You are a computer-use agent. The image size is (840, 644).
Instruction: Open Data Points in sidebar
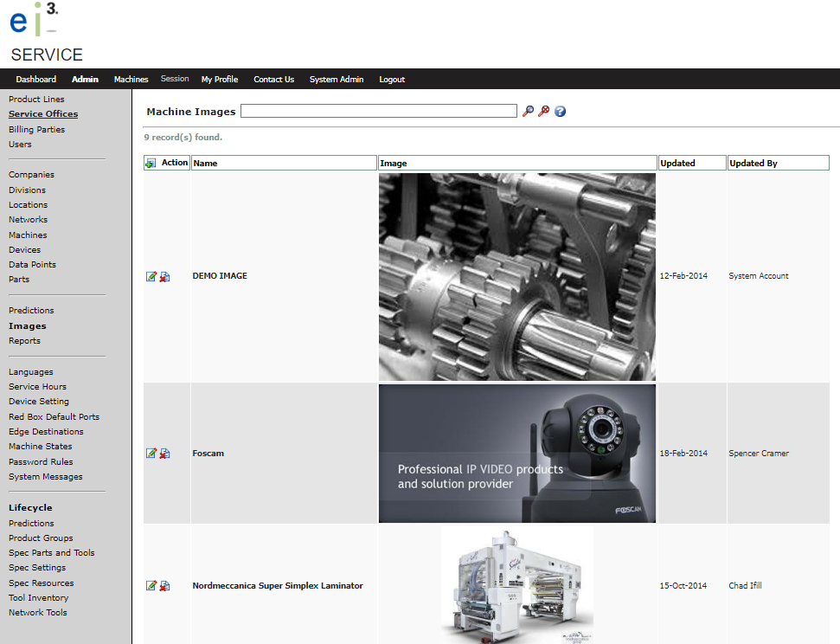pyautogui.click(x=32, y=264)
